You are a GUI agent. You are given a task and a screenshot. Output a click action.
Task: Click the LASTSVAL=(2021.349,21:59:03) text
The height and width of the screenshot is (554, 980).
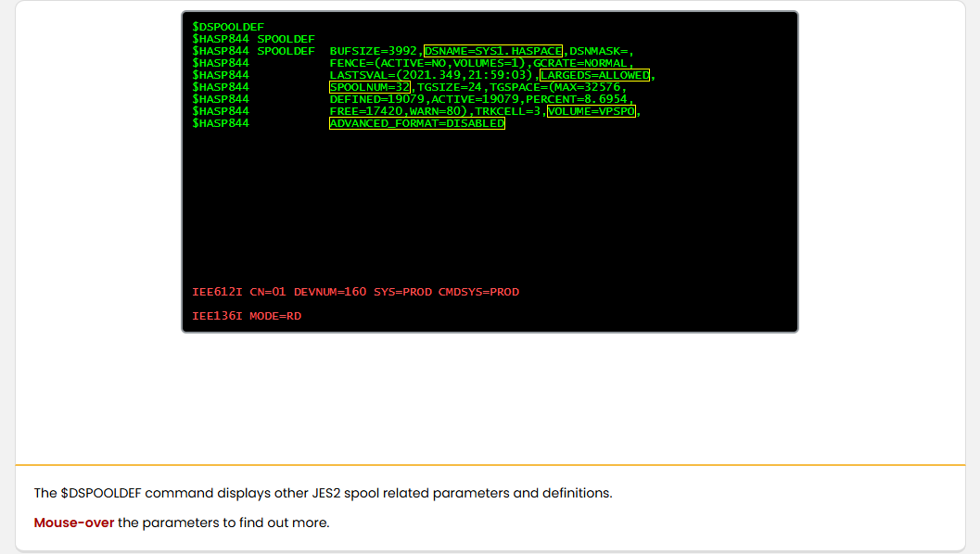pyautogui.click(x=431, y=75)
